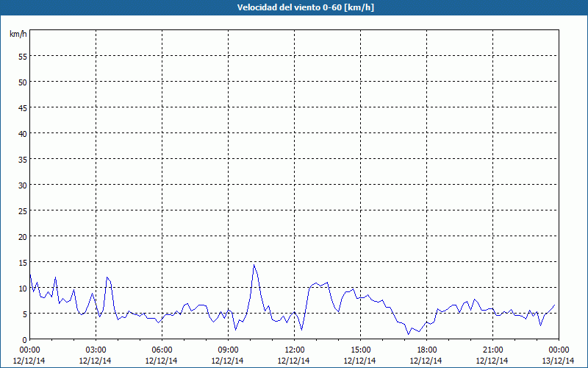Click the 03:00 time label
Screen dimensions: 588x368
click(96, 350)
